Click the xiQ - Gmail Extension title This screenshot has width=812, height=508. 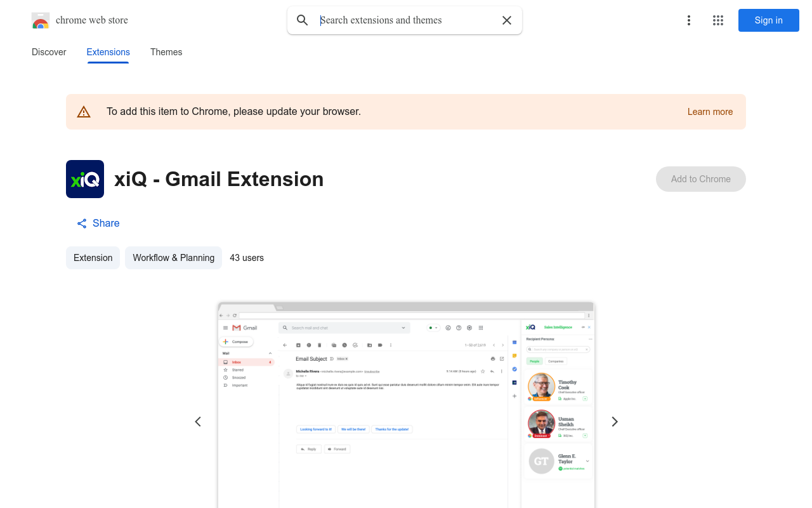coord(219,179)
